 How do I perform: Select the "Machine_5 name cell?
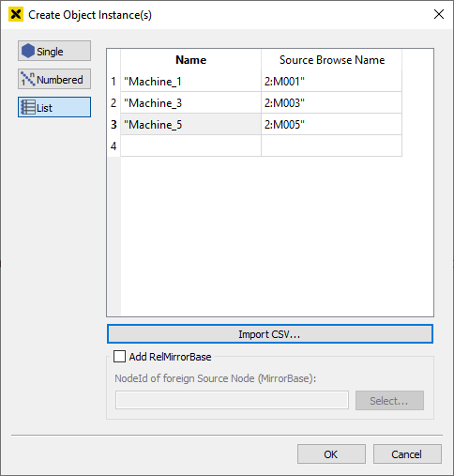[x=190, y=125]
